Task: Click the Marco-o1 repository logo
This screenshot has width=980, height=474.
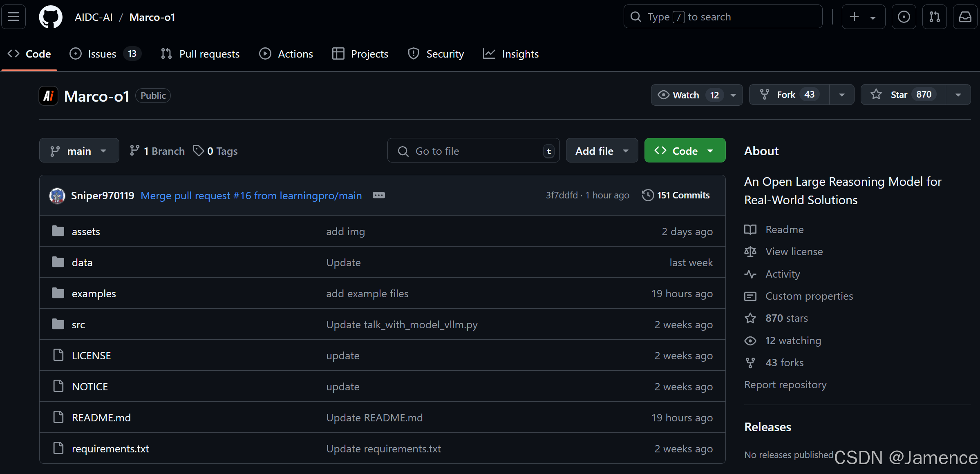Action: (x=49, y=96)
